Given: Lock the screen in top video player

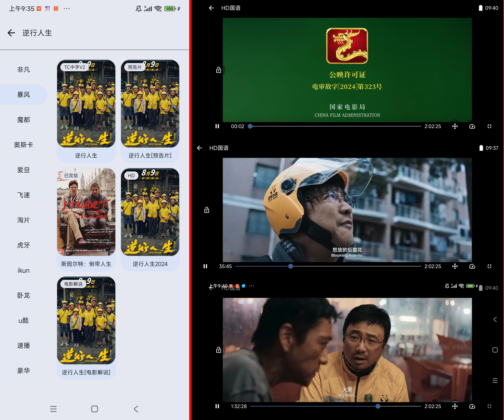Looking at the screenshot, I should pos(218,70).
